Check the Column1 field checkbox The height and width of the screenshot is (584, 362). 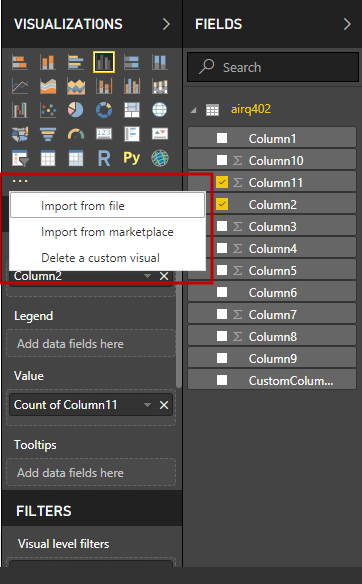222,138
